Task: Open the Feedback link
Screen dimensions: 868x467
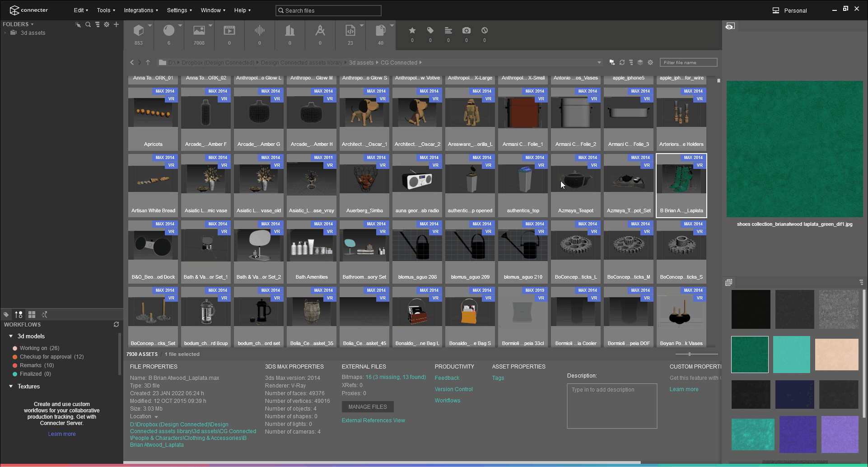Action: [447, 378]
